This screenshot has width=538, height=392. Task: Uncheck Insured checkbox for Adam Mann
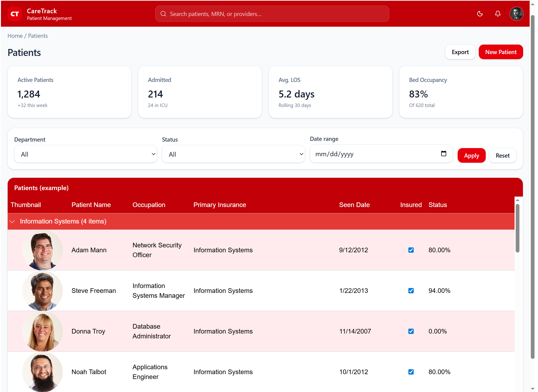click(x=411, y=250)
